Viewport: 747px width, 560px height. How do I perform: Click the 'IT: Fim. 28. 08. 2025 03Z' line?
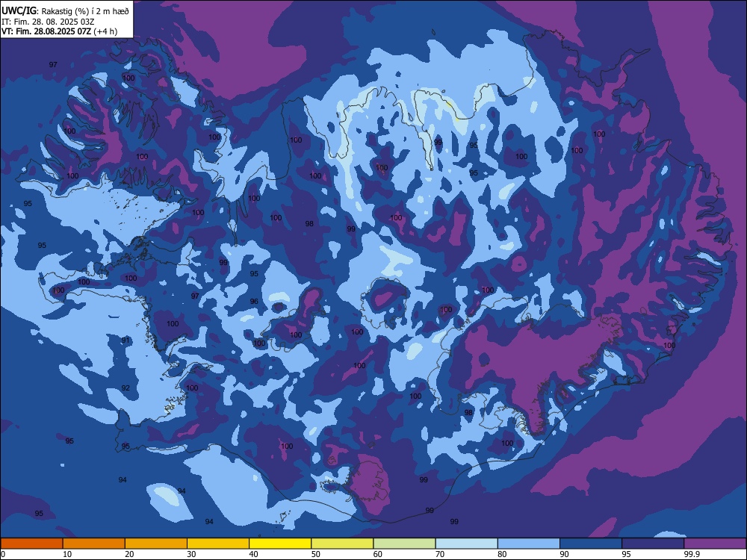click(x=48, y=22)
